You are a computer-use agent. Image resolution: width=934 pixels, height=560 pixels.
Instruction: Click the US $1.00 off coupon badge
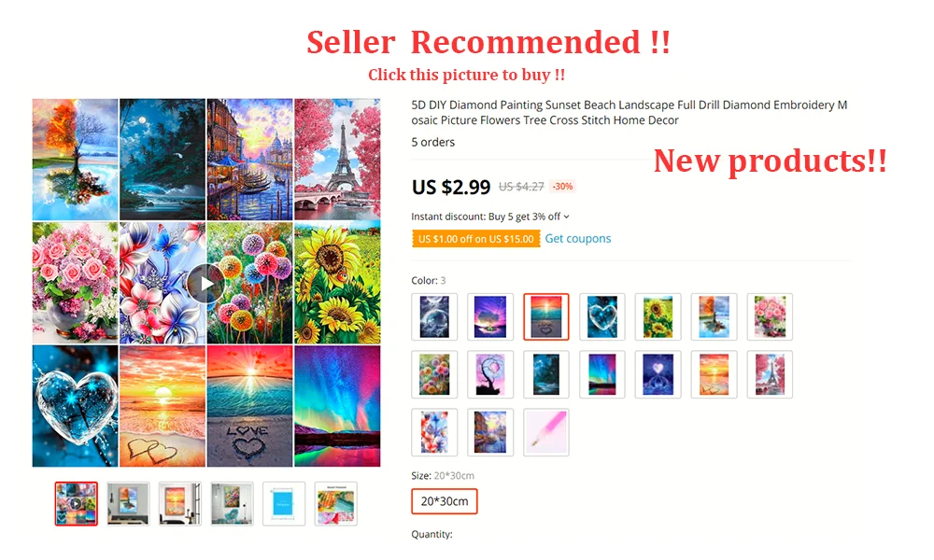point(475,239)
